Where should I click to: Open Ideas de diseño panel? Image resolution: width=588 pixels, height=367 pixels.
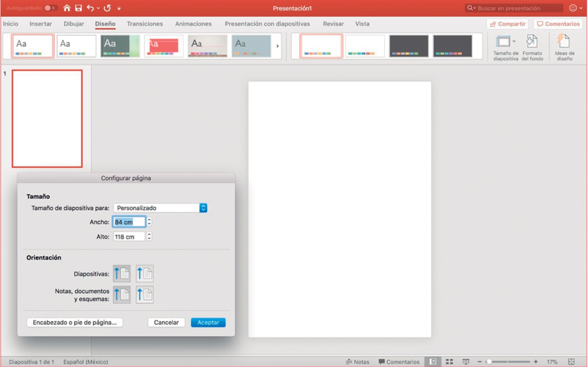point(564,47)
